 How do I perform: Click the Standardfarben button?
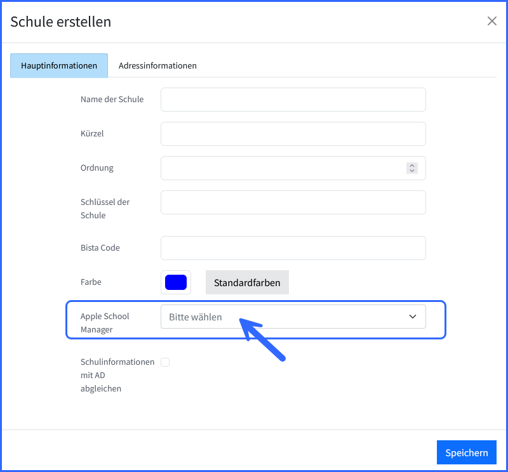pos(247,282)
